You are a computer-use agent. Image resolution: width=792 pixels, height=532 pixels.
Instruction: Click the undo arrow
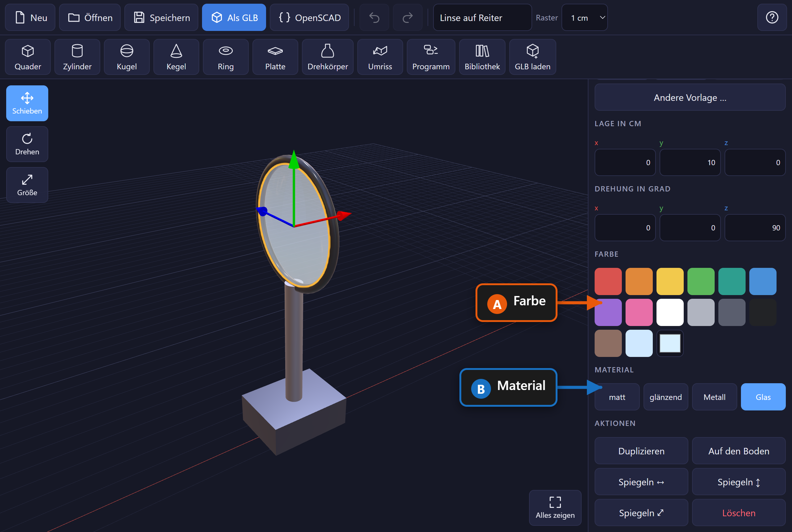click(x=374, y=18)
